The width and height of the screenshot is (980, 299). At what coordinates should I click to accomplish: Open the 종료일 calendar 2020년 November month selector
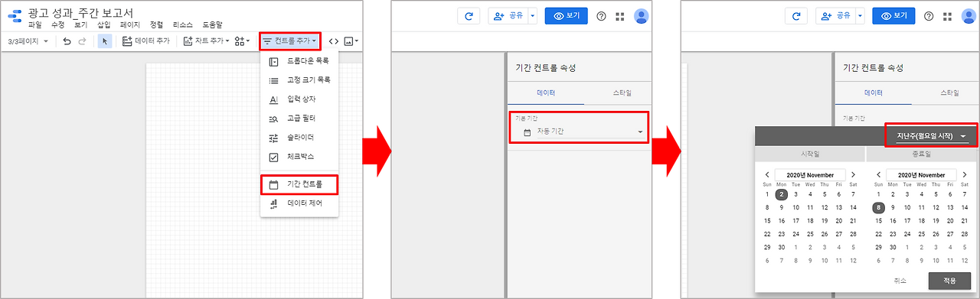click(921, 175)
